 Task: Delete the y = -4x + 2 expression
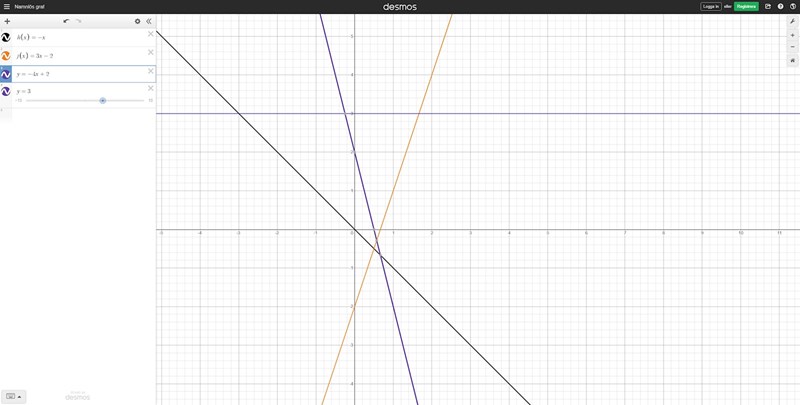coord(151,71)
